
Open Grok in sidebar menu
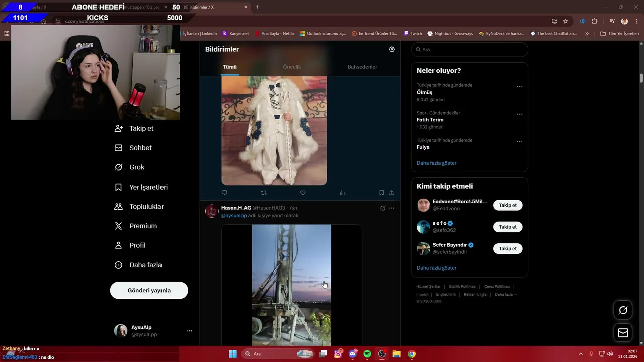click(x=130, y=167)
